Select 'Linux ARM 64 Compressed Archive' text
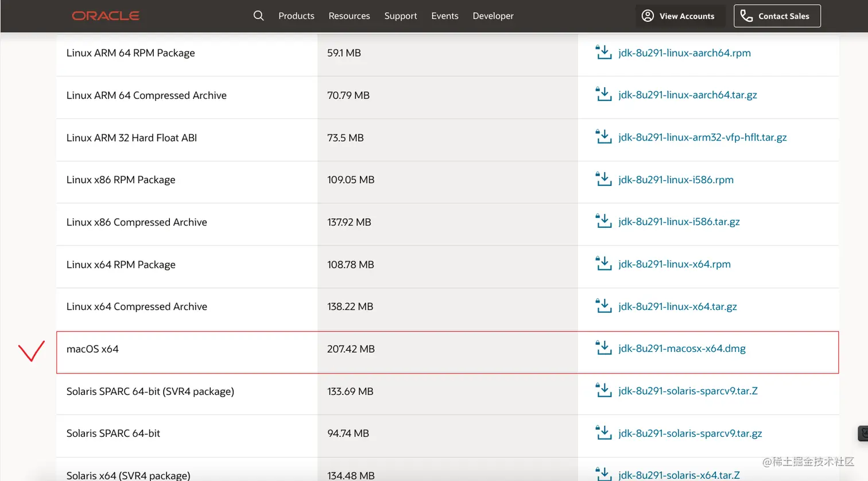Viewport: 868px width, 481px height. point(146,95)
